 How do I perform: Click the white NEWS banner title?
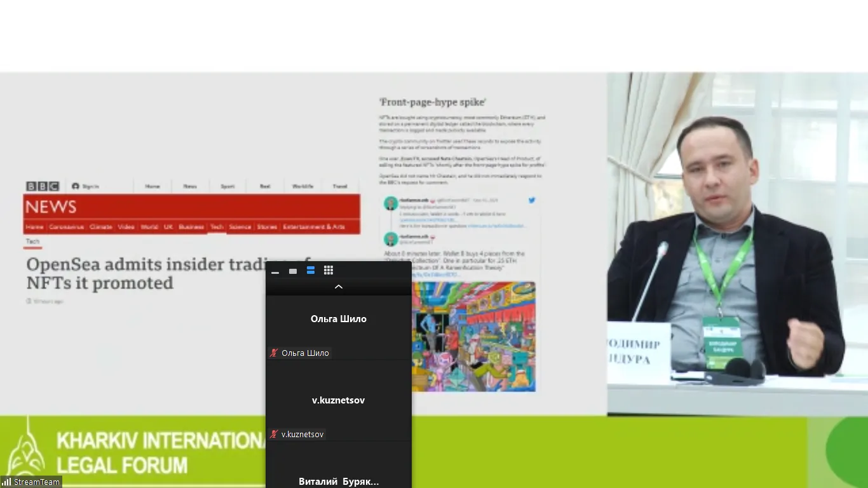(x=51, y=207)
